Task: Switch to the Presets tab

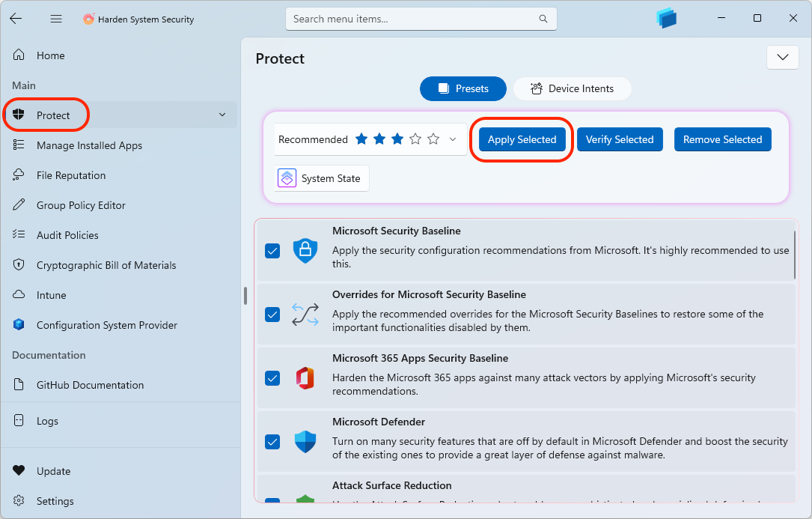Action: click(463, 88)
